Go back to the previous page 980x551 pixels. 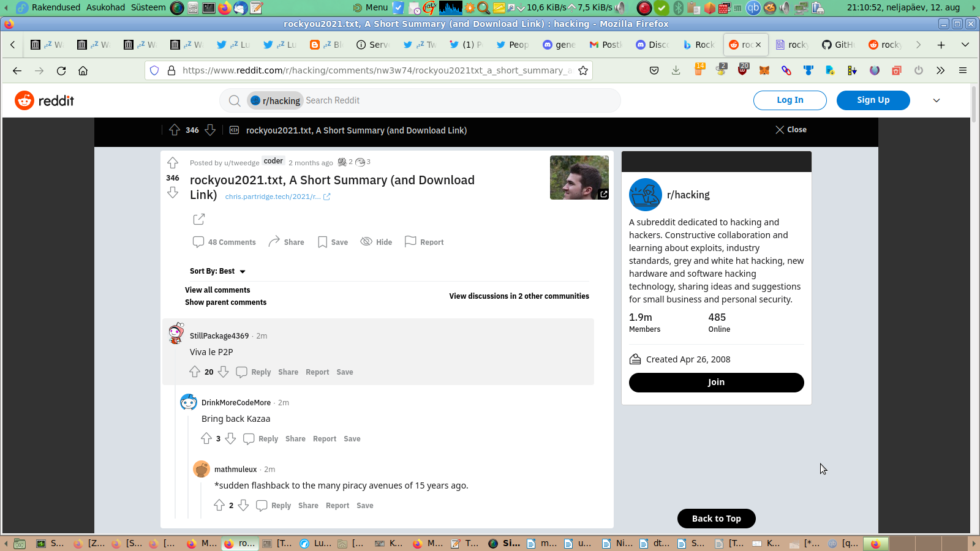click(x=17, y=70)
